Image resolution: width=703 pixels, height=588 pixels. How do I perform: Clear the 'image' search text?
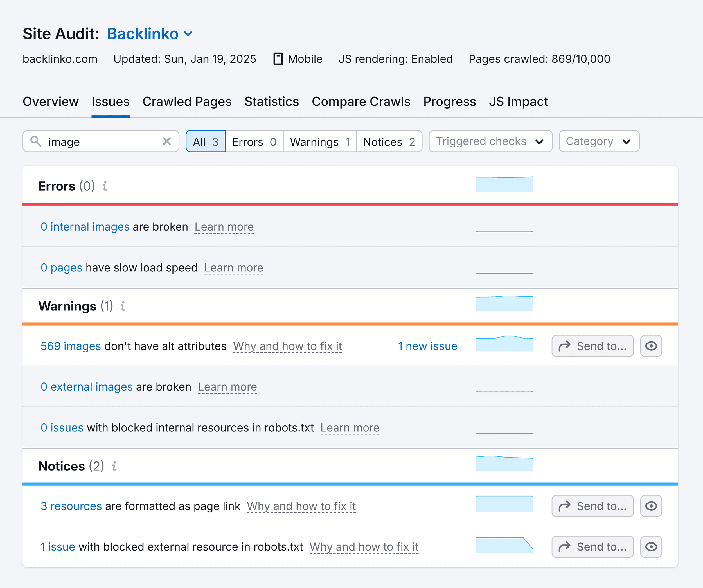click(167, 141)
